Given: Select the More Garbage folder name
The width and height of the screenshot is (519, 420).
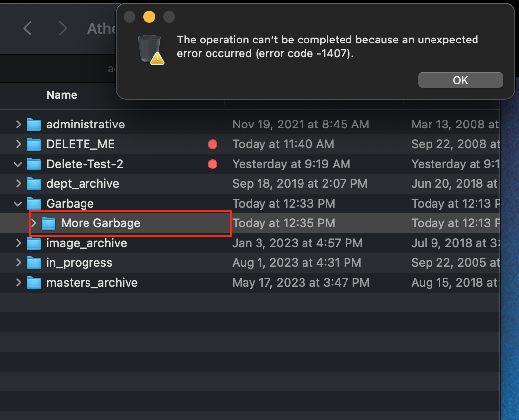Looking at the screenshot, I should pos(101,223).
